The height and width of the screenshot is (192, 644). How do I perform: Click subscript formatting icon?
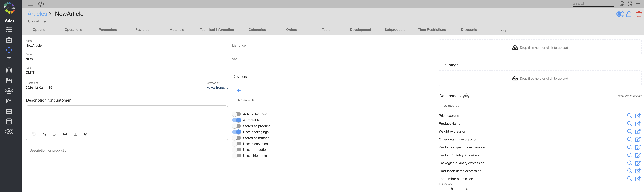tap(44, 134)
